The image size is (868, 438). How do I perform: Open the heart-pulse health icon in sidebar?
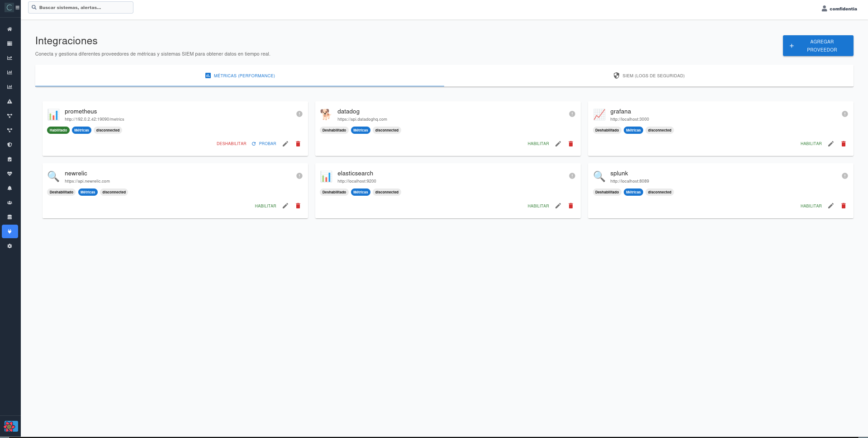click(9, 174)
